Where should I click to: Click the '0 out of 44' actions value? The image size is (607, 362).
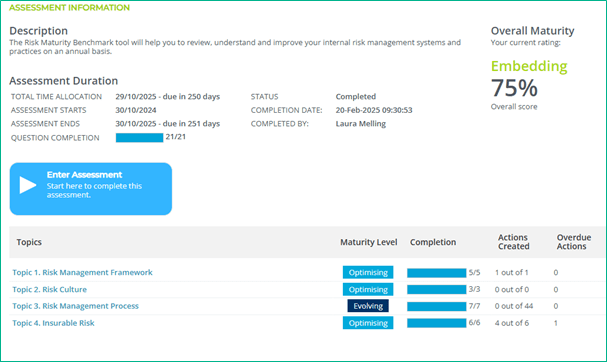coord(514,306)
